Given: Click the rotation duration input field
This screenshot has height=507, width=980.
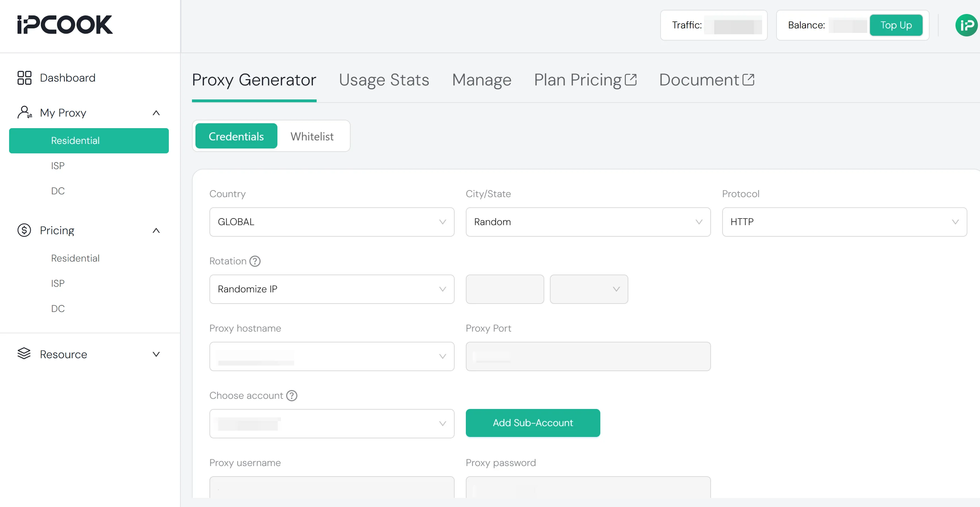Looking at the screenshot, I should [505, 289].
